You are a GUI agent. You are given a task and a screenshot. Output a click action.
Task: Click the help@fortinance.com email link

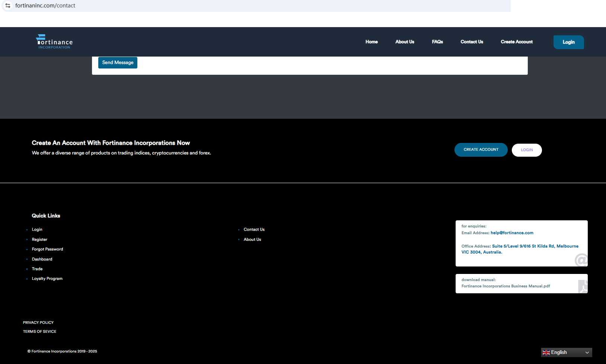[512, 233]
